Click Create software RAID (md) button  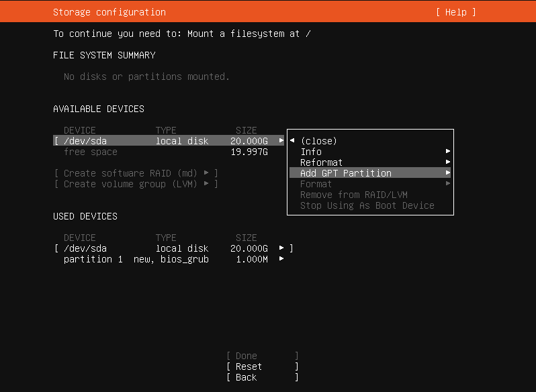[136, 173]
